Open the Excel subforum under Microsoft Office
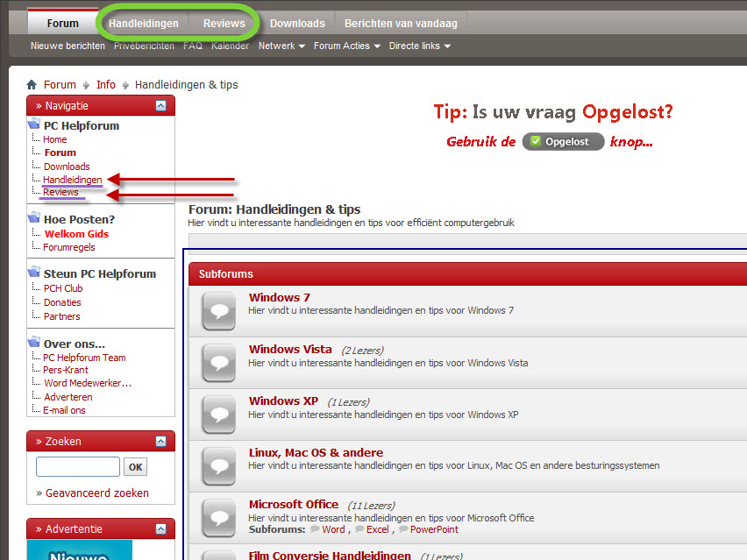The height and width of the screenshot is (560, 747). coord(377,529)
